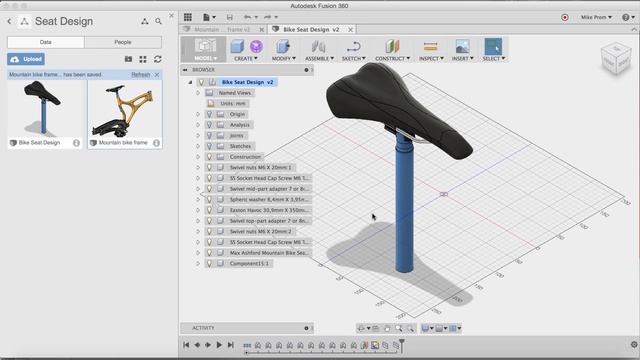The width and height of the screenshot is (640, 360).
Task: Dismiss the saved notification banner
Action: tap(157, 75)
